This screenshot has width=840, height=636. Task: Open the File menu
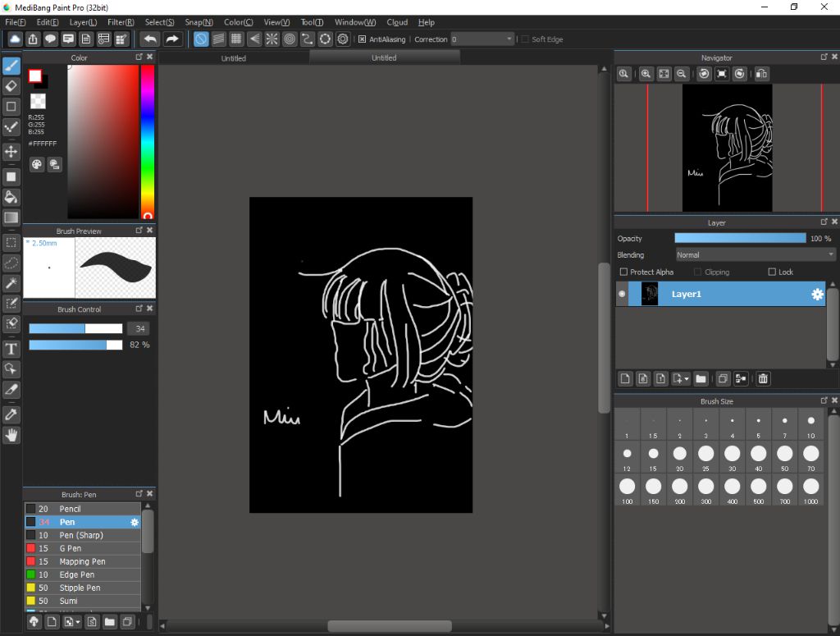tap(15, 22)
